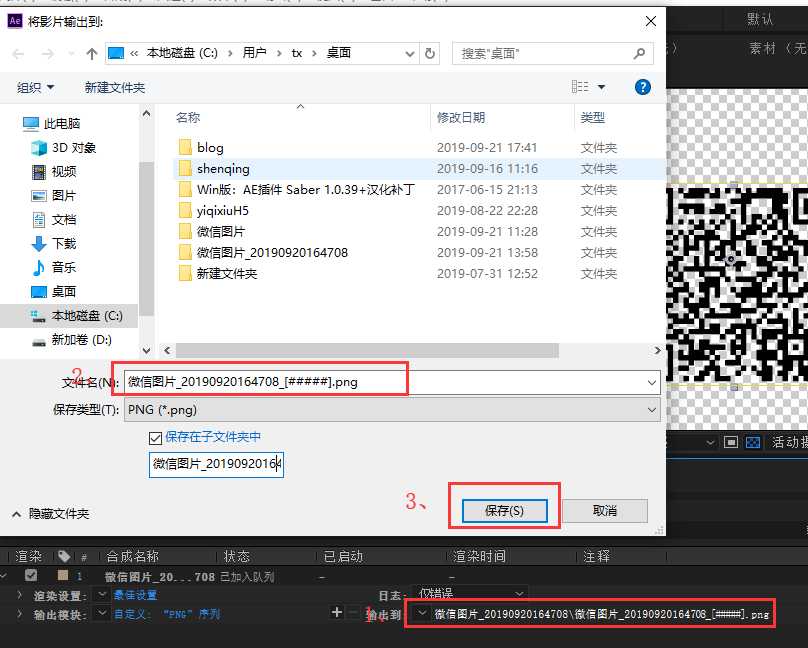Viewport: 808px width, 648px height.
Task: Select 桌面 in the sidebar
Action: (54, 292)
